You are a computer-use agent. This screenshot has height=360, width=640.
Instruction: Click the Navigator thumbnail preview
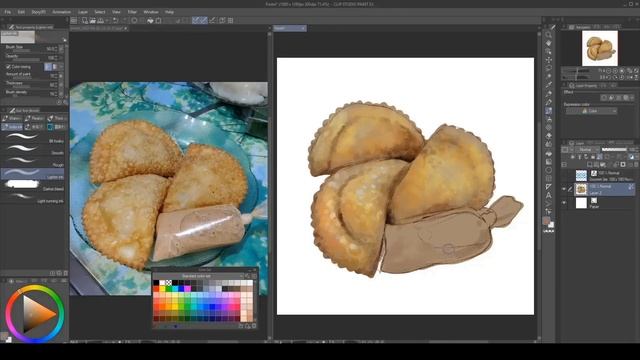click(600, 48)
